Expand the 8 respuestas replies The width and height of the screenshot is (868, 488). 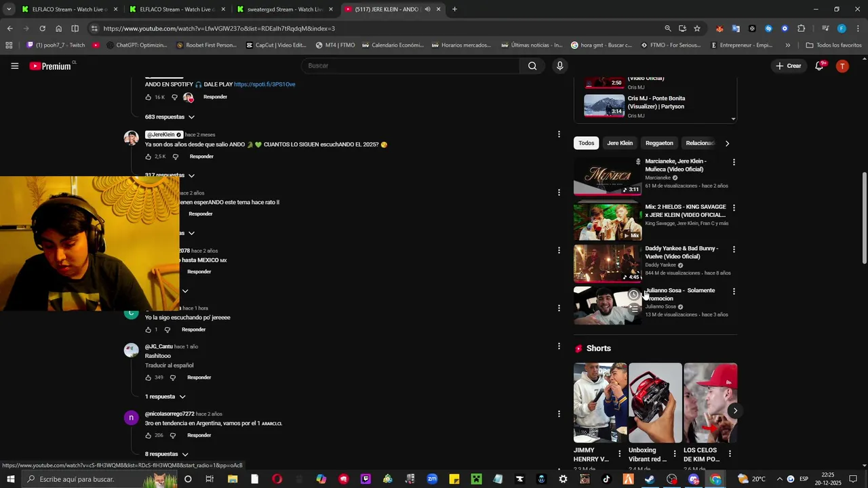point(166,454)
